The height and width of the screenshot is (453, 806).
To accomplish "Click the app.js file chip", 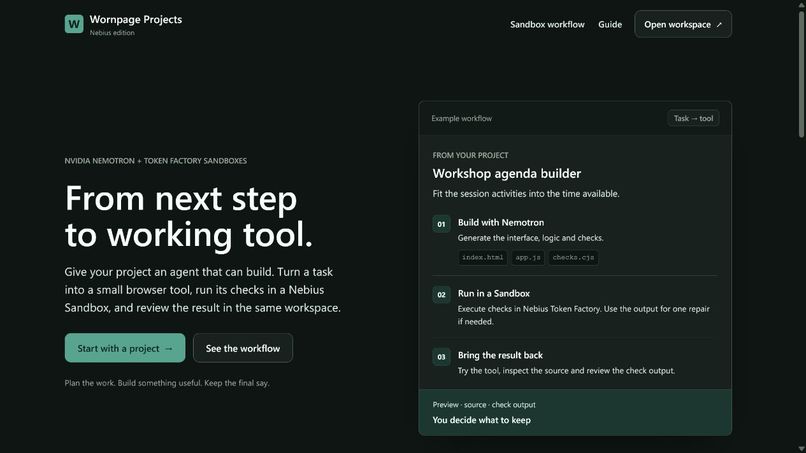I will pos(528,258).
